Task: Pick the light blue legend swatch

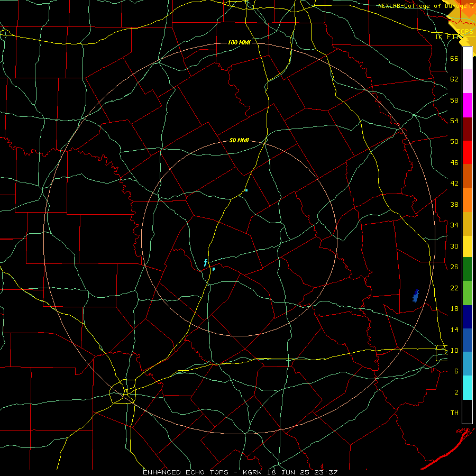Action: click(x=467, y=364)
